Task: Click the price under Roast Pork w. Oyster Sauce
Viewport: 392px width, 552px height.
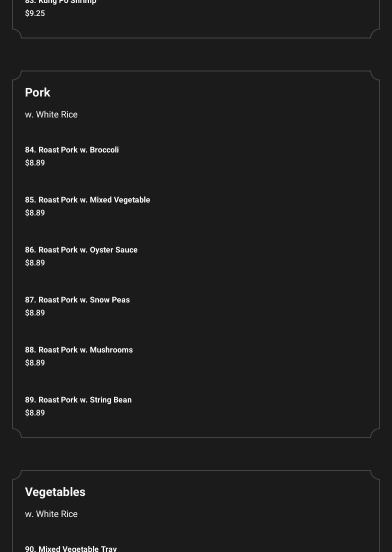Action: (35, 263)
